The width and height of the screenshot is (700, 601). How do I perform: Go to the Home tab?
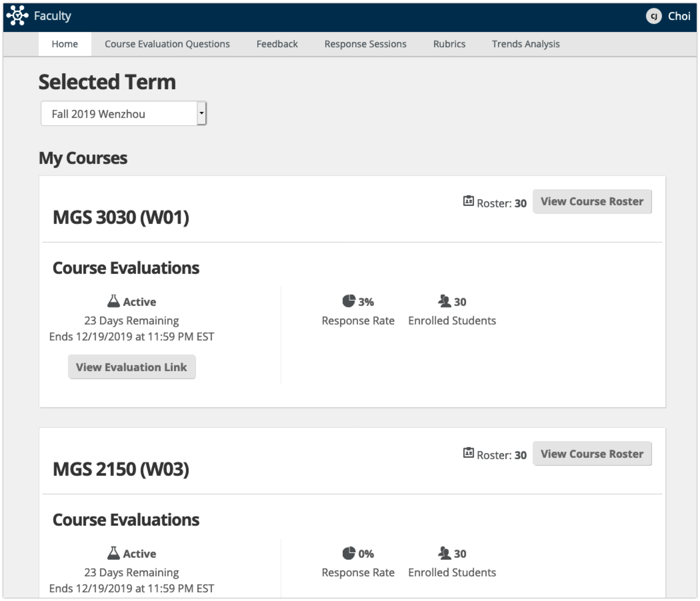point(65,44)
